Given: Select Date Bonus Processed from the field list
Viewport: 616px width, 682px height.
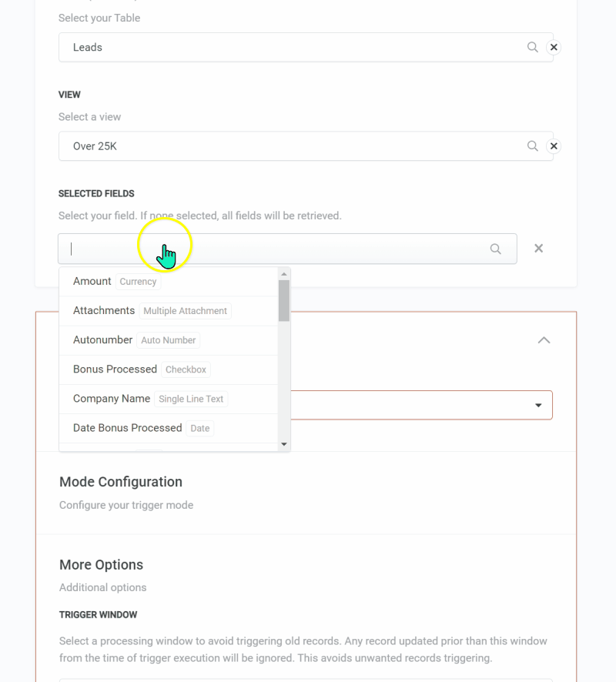Looking at the screenshot, I should coord(126,427).
